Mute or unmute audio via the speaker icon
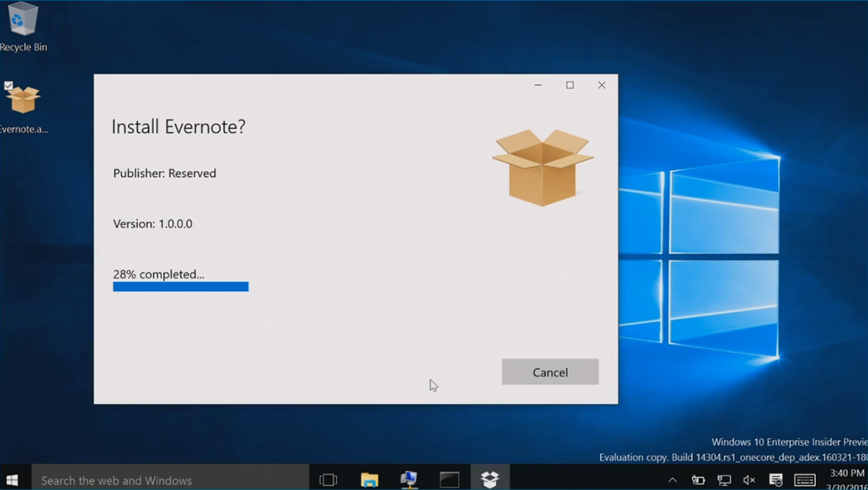The width and height of the screenshot is (868, 490). 749,478
